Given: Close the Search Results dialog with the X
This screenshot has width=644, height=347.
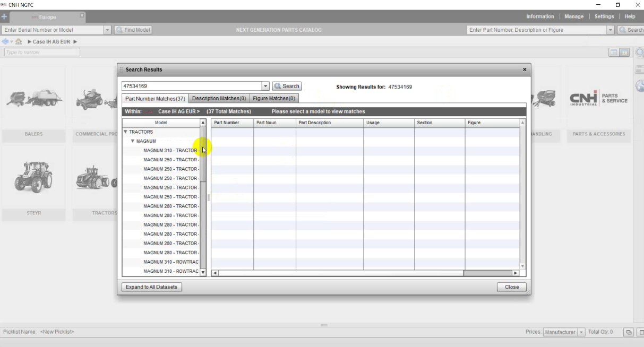Looking at the screenshot, I should pos(525,70).
